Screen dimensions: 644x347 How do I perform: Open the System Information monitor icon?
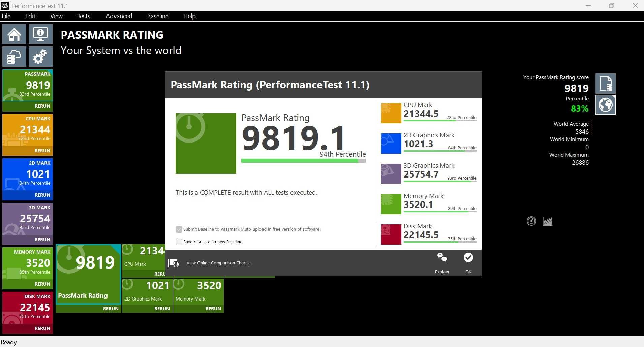[40, 34]
